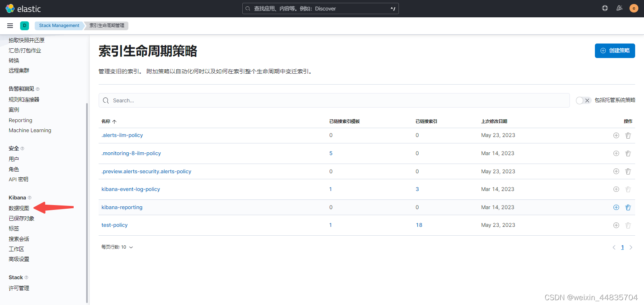
Task: Open Stack Management breadcrumb
Action: 59,25
